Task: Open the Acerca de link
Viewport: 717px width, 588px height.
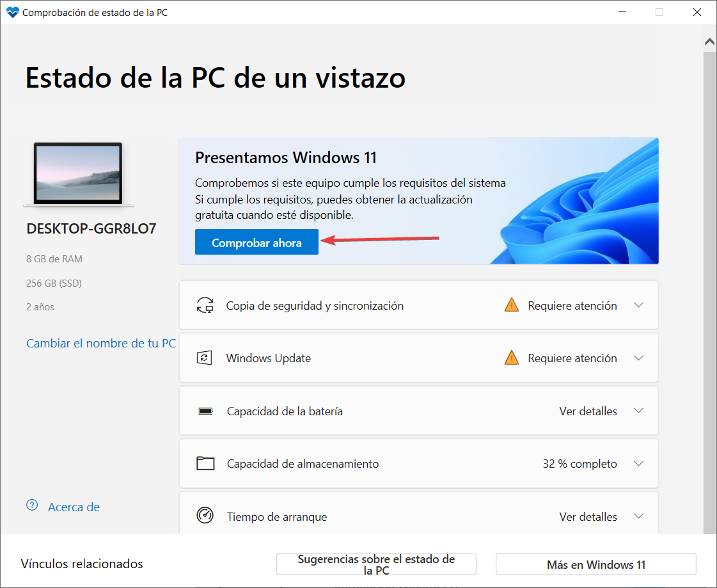Action: point(74,507)
